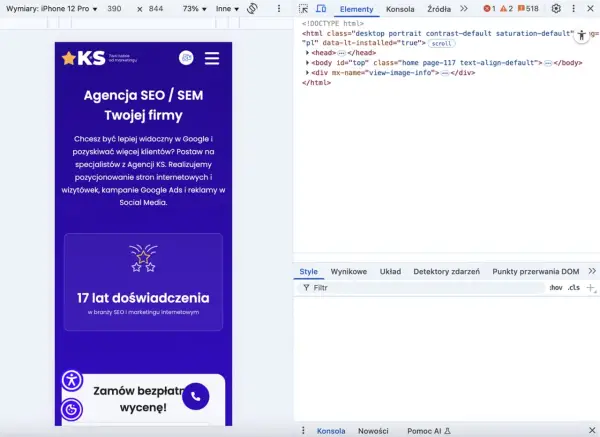Open the DevTools customize three-dot menu
Image resolution: width=600 pixels, height=437 pixels.
[x=573, y=8]
